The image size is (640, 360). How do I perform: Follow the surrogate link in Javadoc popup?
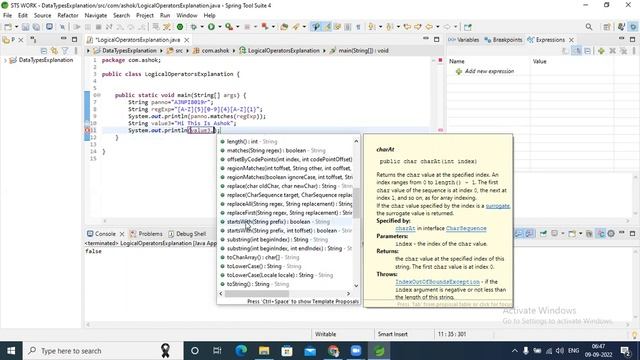(x=498, y=206)
